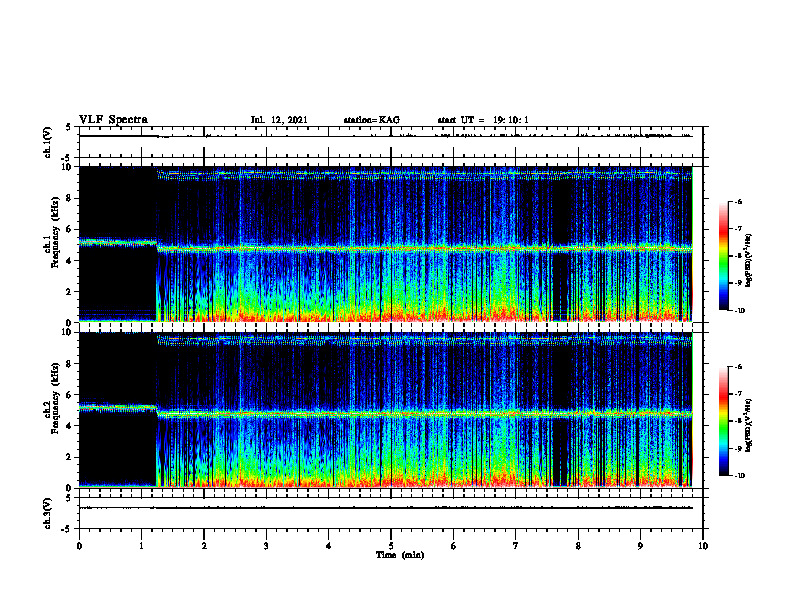Select the ch.2 spectrogram color bar
This screenshot has width=792, height=612.
(723, 421)
